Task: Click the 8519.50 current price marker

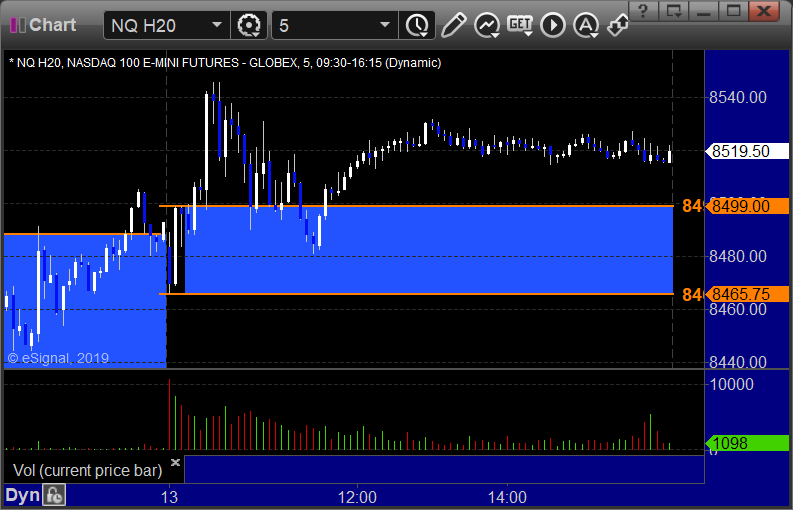Action: (x=747, y=151)
